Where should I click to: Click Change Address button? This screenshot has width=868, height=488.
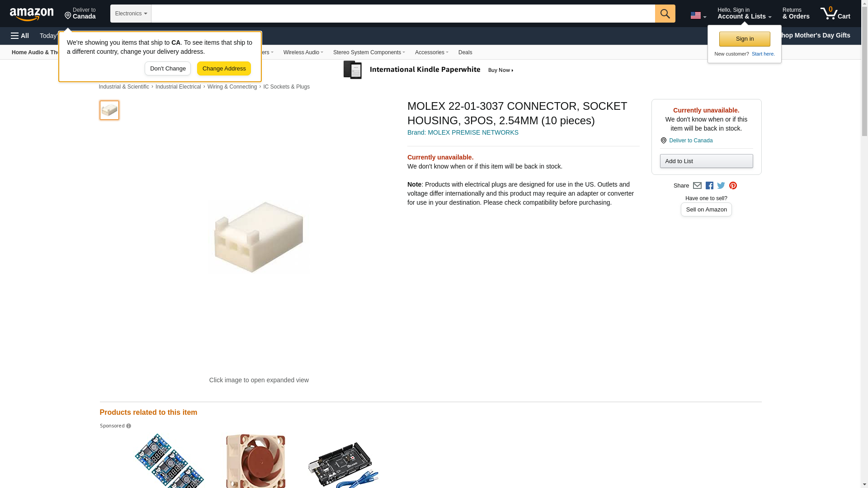pos(224,69)
